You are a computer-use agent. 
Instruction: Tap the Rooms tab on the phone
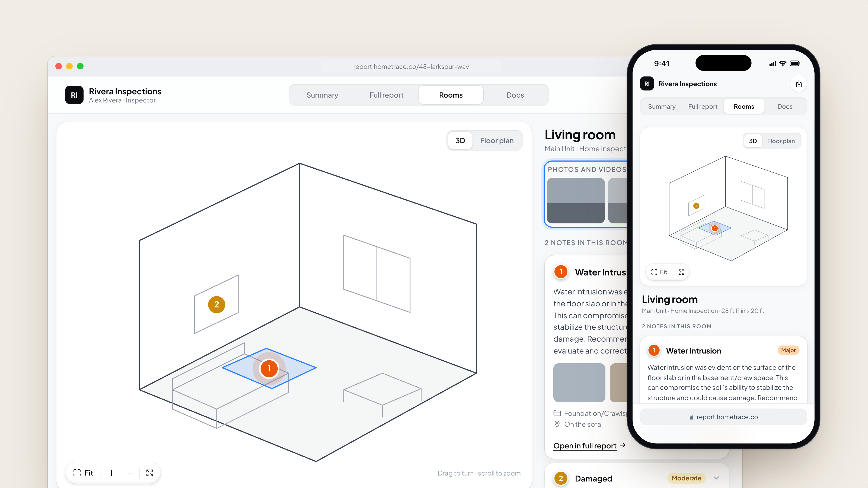pyautogui.click(x=744, y=107)
